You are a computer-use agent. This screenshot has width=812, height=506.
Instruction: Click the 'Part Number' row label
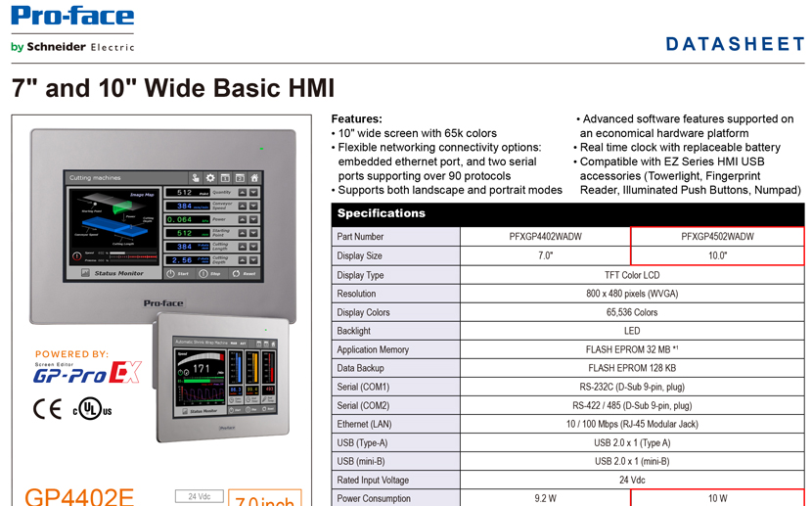(360, 237)
